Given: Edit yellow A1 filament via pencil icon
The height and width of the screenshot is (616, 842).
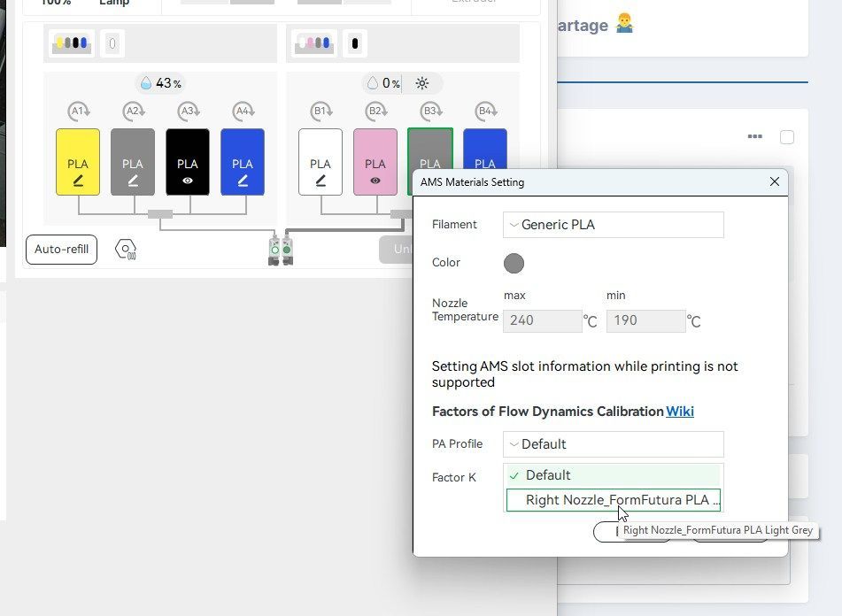Looking at the screenshot, I should pyautogui.click(x=78, y=181).
